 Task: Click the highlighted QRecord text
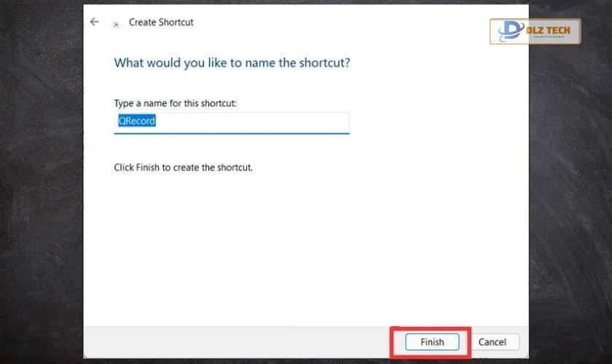[137, 121]
